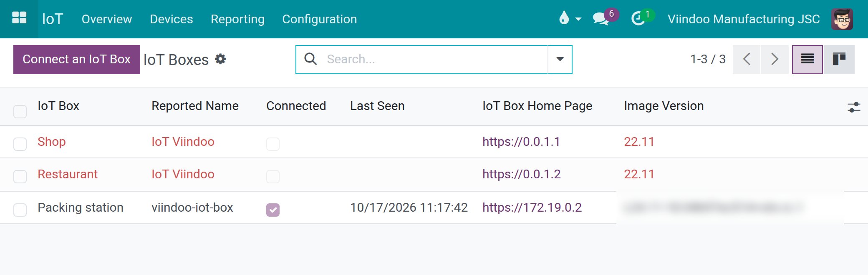
Task: Toggle the Connected checkbox for Restaurant
Action: [x=273, y=177]
